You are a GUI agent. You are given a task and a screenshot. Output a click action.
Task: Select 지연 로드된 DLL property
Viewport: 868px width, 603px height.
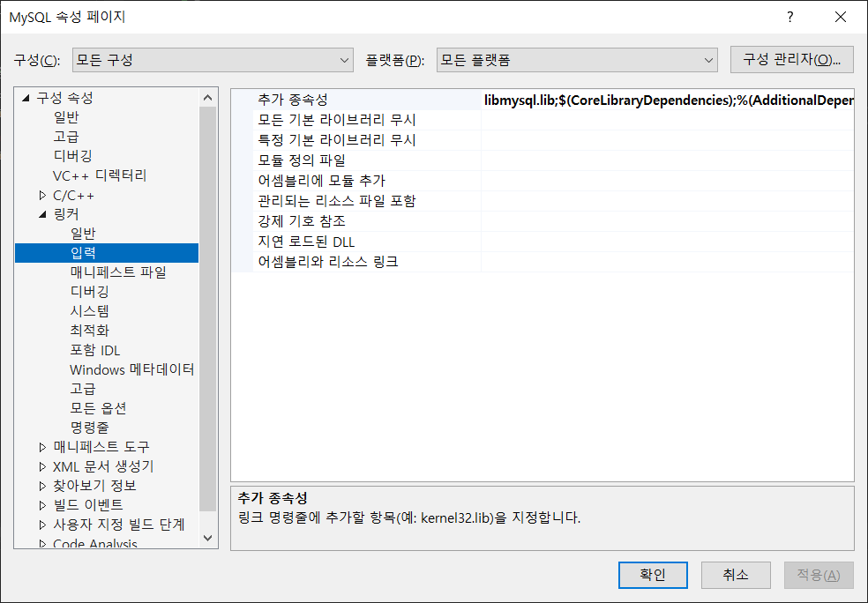[x=542, y=242]
